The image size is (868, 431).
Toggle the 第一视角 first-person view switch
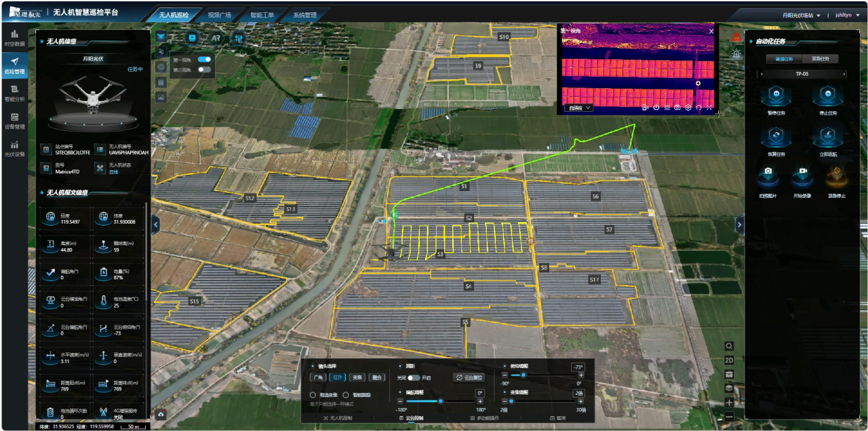(x=204, y=60)
